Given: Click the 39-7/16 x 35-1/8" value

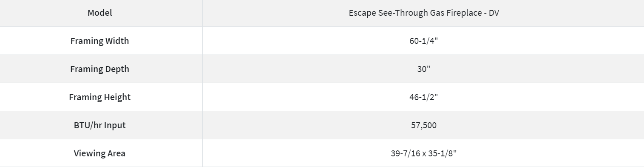Looking at the screenshot, I should [423, 153].
